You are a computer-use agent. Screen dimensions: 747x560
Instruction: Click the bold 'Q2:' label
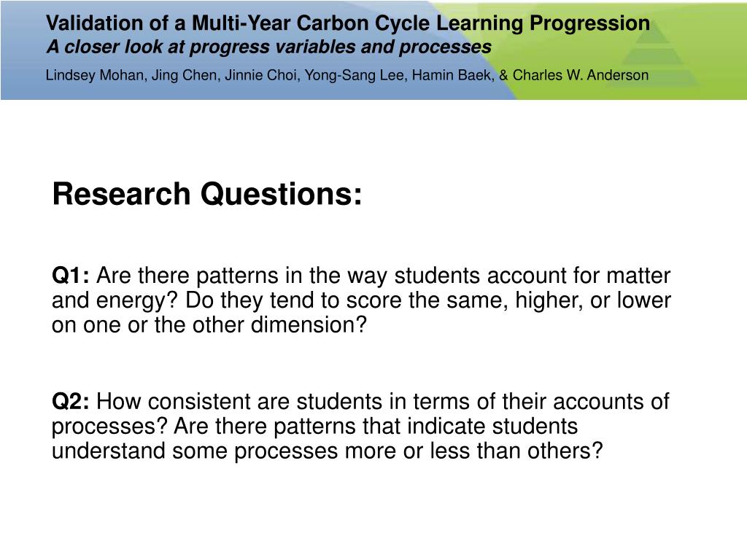[x=71, y=402]
